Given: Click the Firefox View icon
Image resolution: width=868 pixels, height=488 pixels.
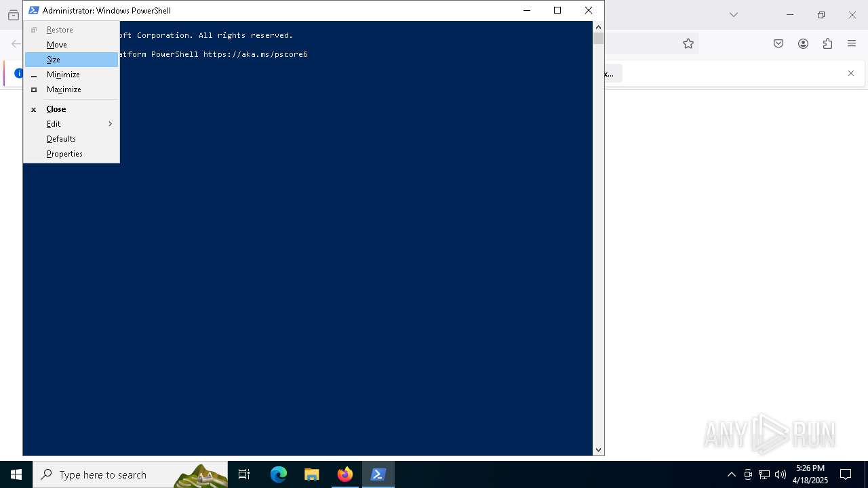Looking at the screenshot, I should (x=13, y=15).
